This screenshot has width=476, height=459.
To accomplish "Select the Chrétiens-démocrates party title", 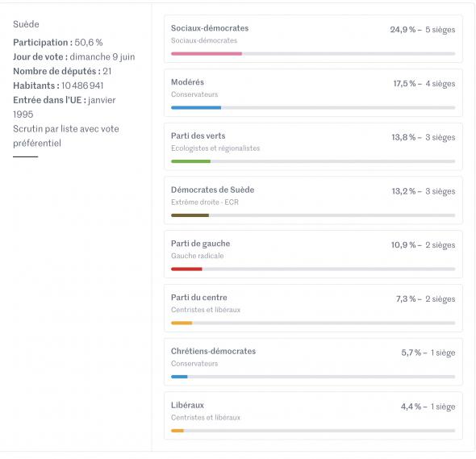I will (213, 351).
